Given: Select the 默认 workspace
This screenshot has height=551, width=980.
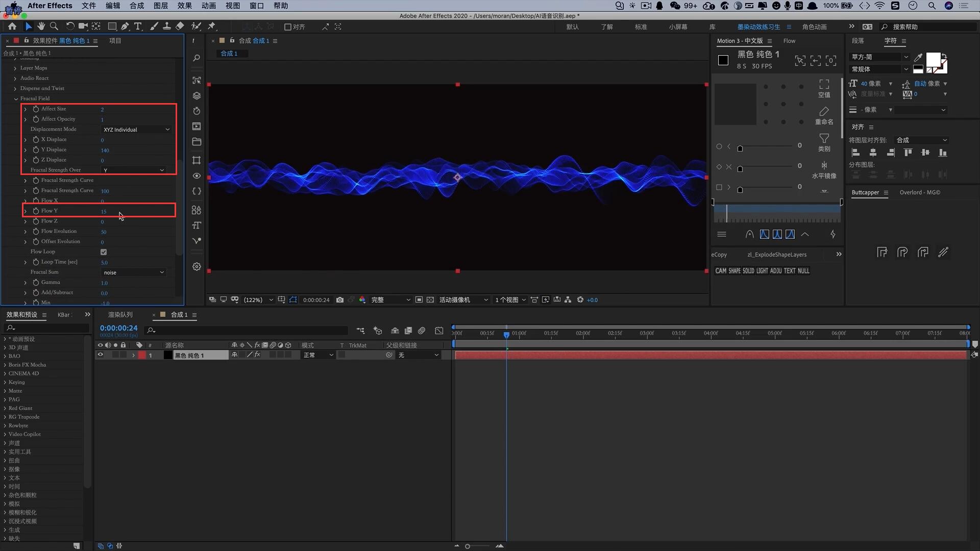Looking at the screenshot, I should [573, 27].
